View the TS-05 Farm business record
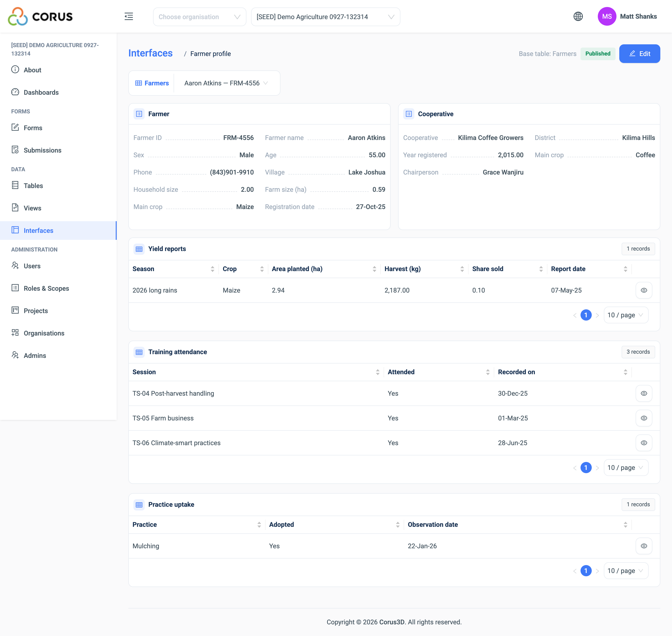 click(644, 418)
